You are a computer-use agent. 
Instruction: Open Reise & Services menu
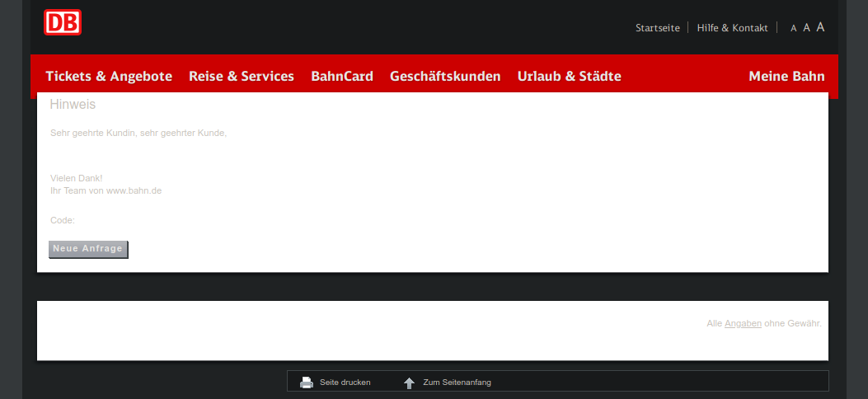(x=242, y=77)
